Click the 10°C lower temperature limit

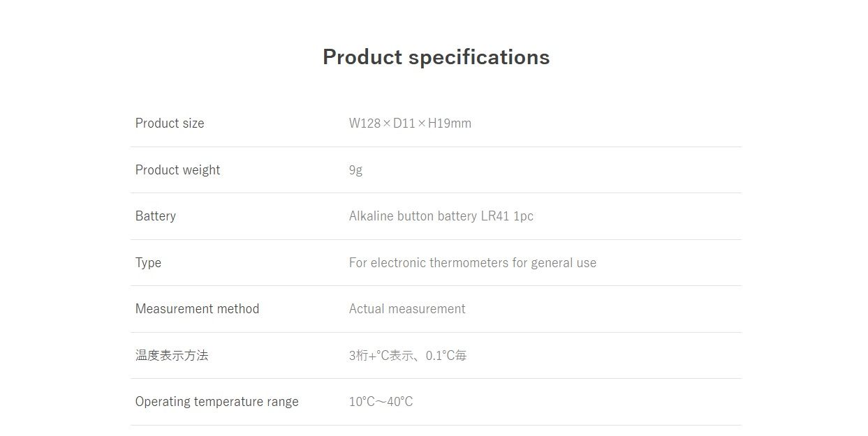tap(362, 402)
